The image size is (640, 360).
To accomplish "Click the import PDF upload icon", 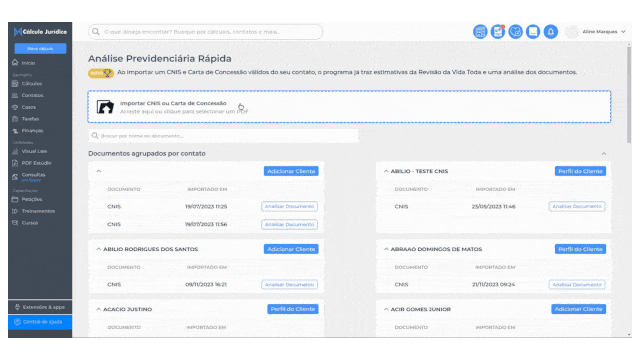I will 105,107.
